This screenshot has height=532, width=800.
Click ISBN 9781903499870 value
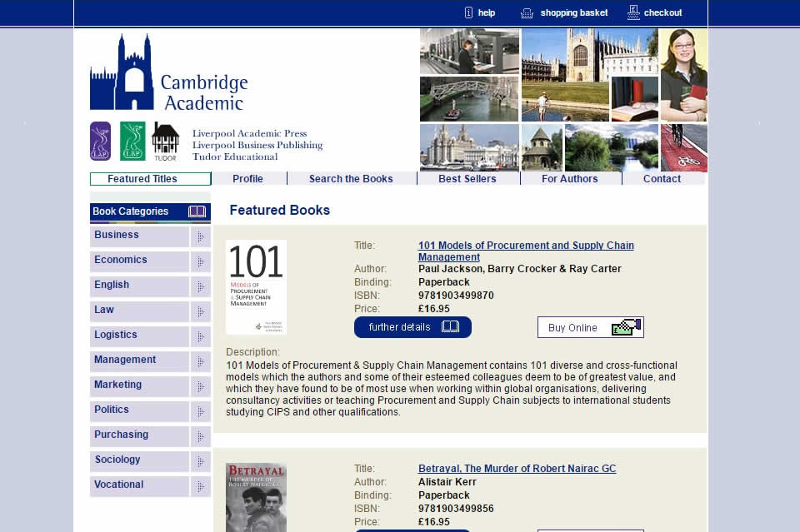[x=456, y=296]
